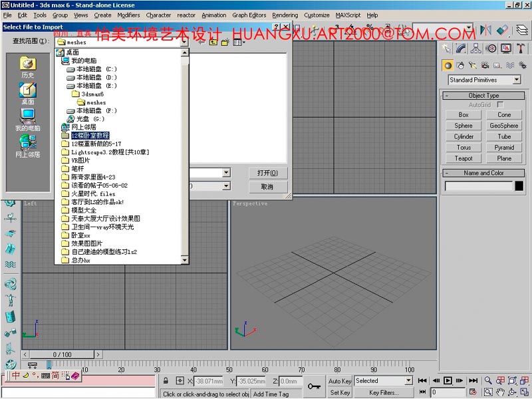
Task: Open named selection sets dropdown in main toolbar
Action: [469, 28]
